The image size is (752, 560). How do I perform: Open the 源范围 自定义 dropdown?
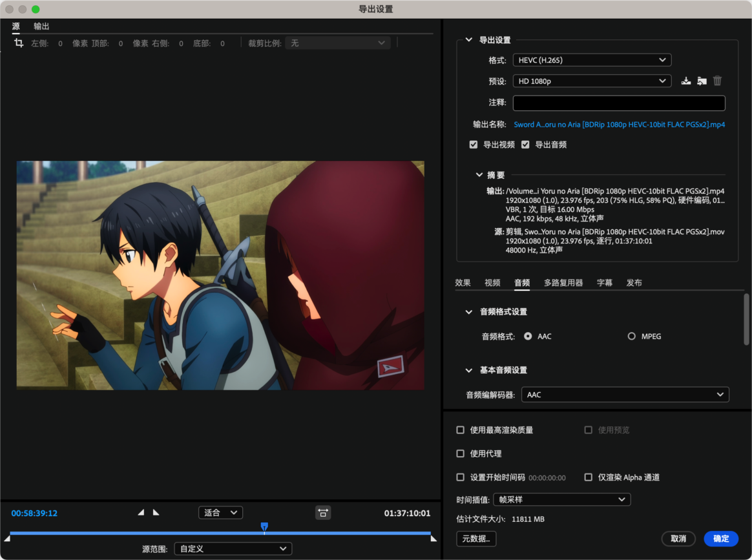(233, 548)
